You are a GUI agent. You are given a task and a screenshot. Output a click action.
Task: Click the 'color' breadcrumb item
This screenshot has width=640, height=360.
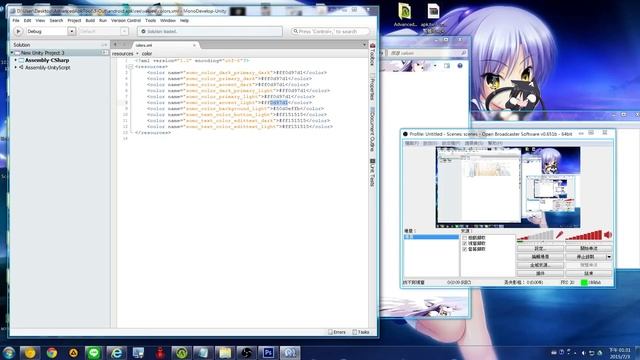[x=147, y=53]
